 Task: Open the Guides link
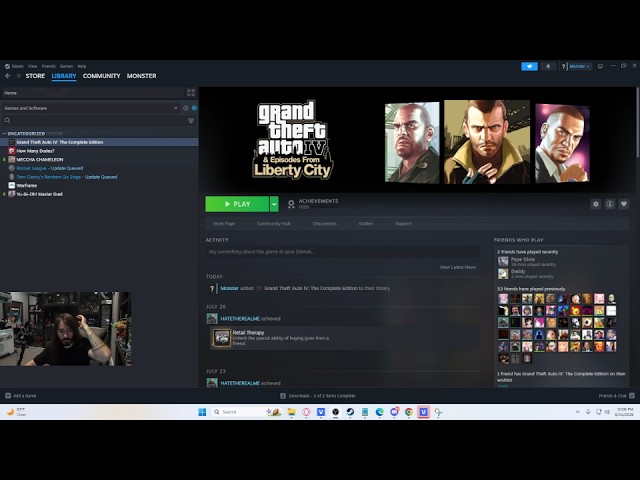point(366,224)
